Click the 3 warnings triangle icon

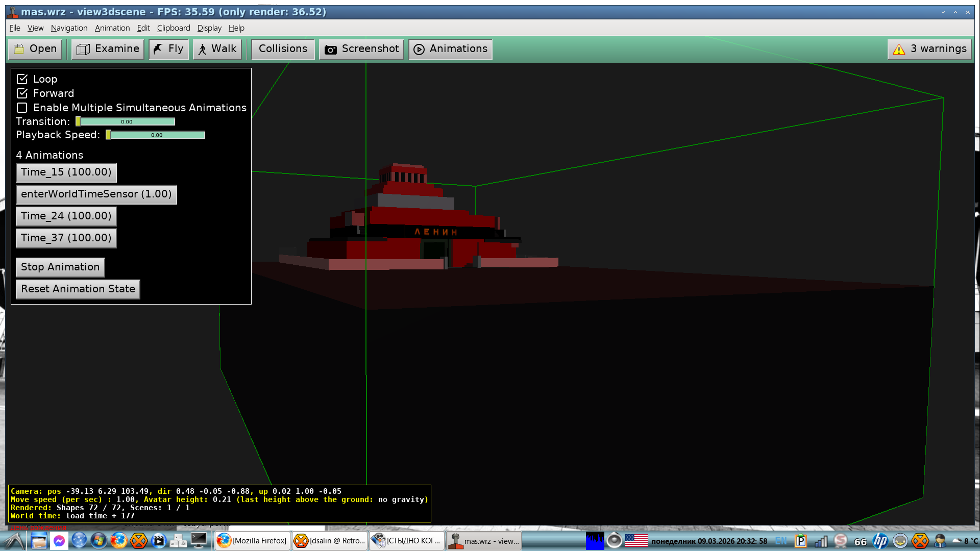click(x=899, y=49)
